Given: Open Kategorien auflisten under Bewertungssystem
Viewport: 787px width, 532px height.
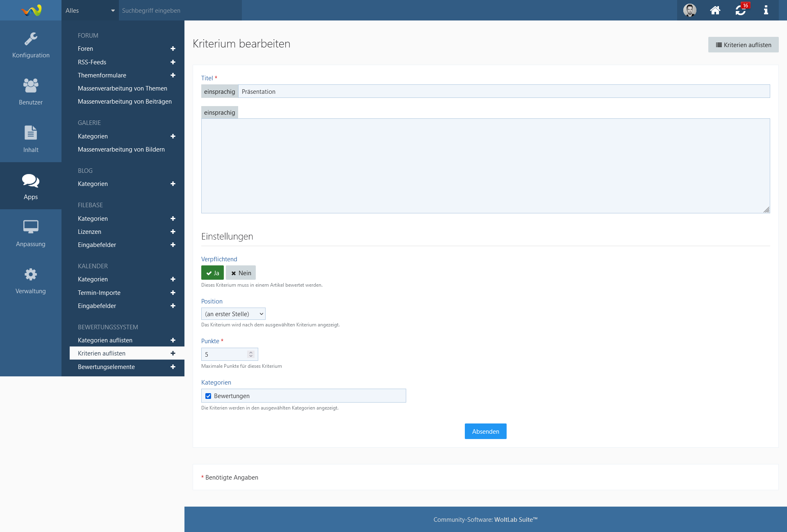Looking at the screenshot, I should [x=105, y=340].
